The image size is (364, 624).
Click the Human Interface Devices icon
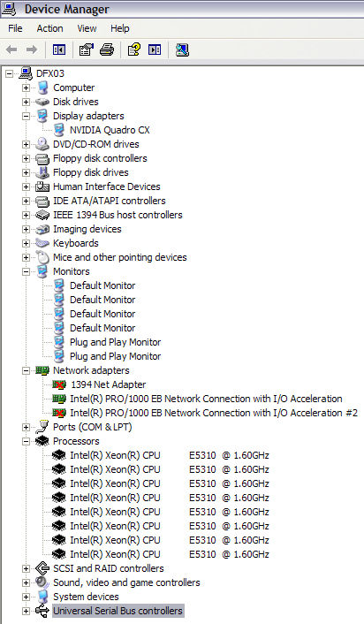click(42, 186)
